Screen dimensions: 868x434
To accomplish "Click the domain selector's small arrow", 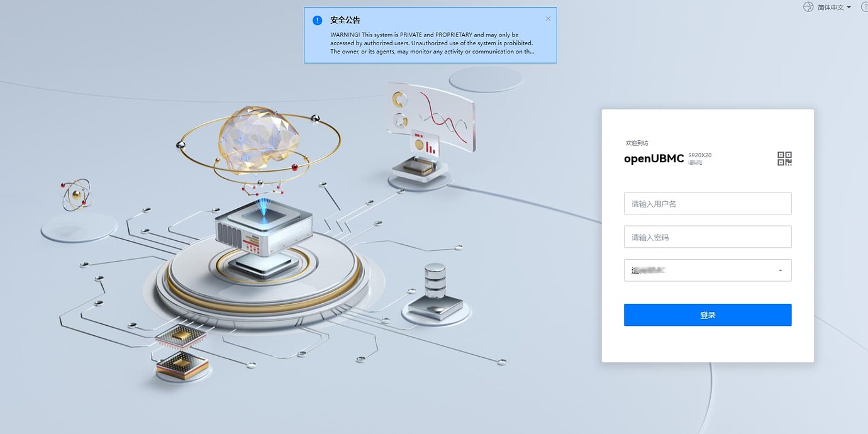I will [781, 270].
